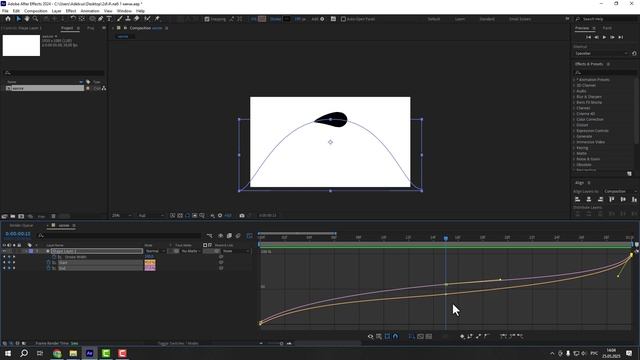Click the graph editor eye show-properties icon

click(x=371, y=336)
